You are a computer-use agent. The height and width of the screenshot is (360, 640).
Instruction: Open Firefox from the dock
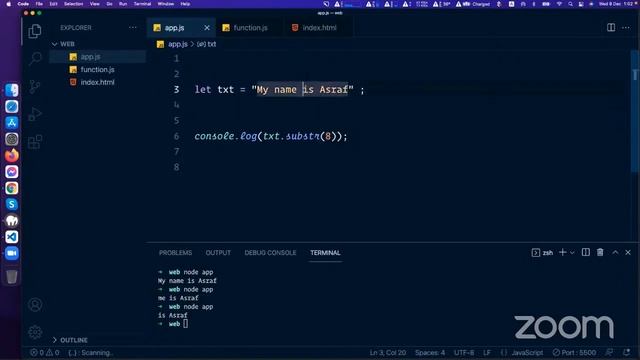12,155
